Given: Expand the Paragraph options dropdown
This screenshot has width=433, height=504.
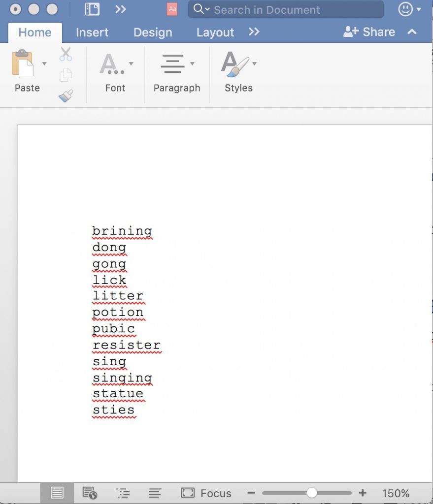Looking at the screenshot, I should tap(192, 64).
